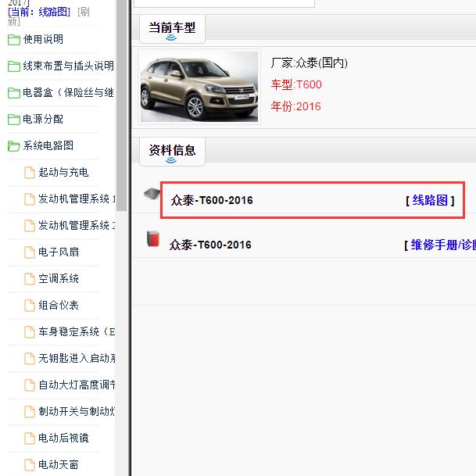Click the 年份:2016 text
The width and height of the screenshot is (476, 476).
(x=296, y=106)
